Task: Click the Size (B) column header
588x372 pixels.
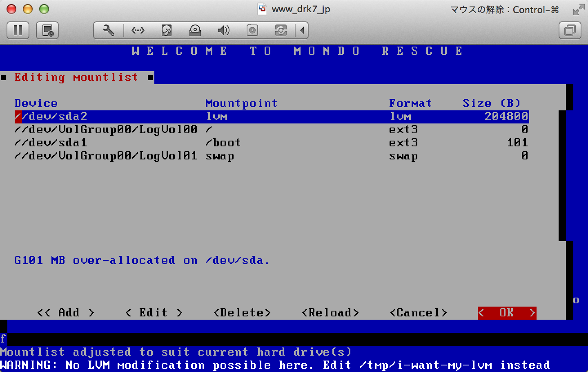Action: click(492, 103)
